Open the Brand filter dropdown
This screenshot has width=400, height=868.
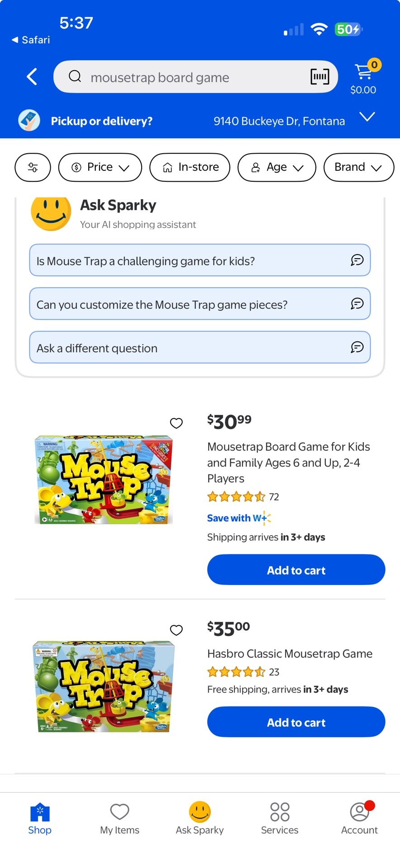click(358, 167)
